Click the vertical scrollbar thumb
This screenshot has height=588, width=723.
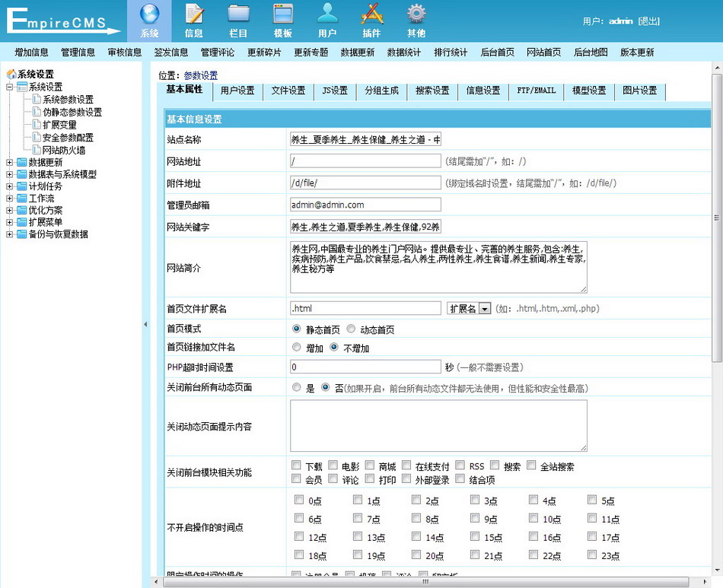(717, 218)
